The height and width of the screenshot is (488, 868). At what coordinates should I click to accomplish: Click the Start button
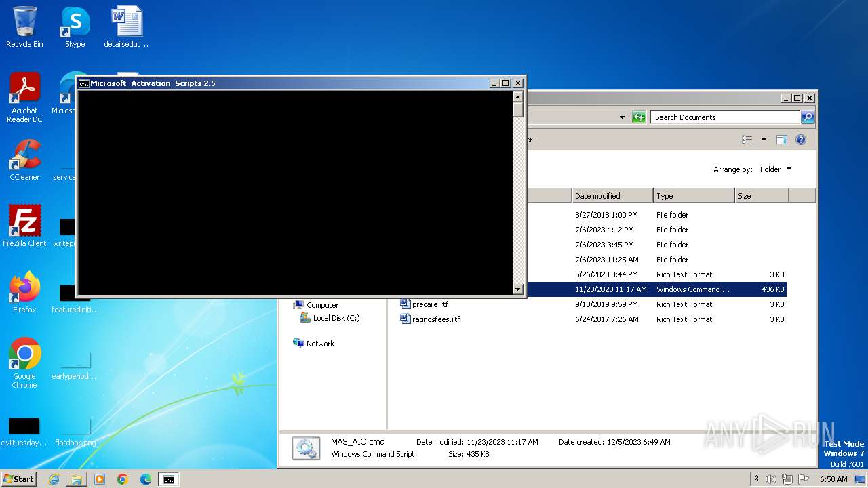[18, 479]
